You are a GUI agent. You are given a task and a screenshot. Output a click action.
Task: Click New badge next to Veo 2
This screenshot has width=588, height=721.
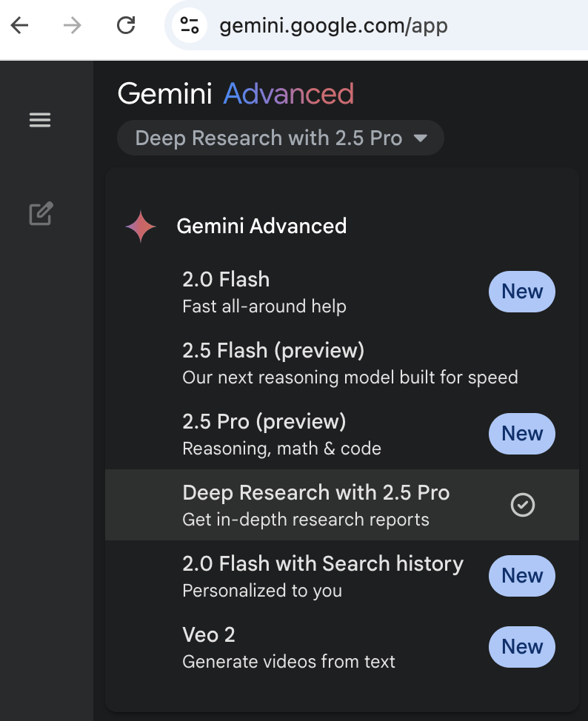point(522,647)
